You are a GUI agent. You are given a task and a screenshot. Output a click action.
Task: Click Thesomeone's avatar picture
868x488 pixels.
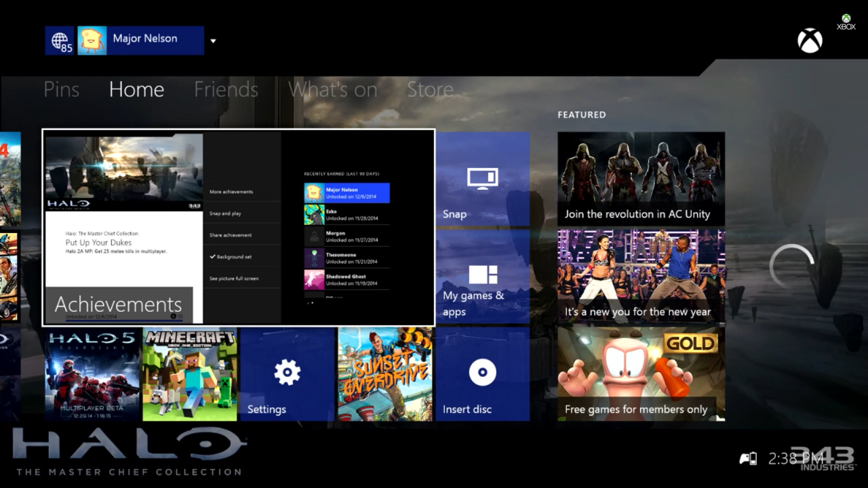click(314, 258)
